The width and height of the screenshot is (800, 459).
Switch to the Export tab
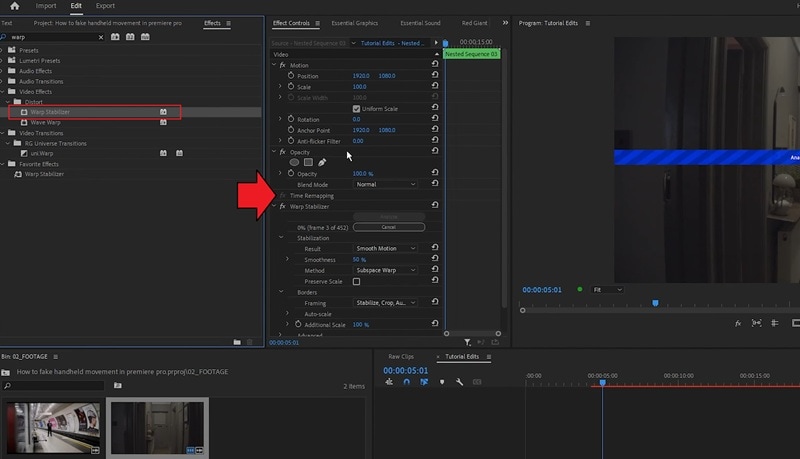pyautogui.click(x=105, y=6)
